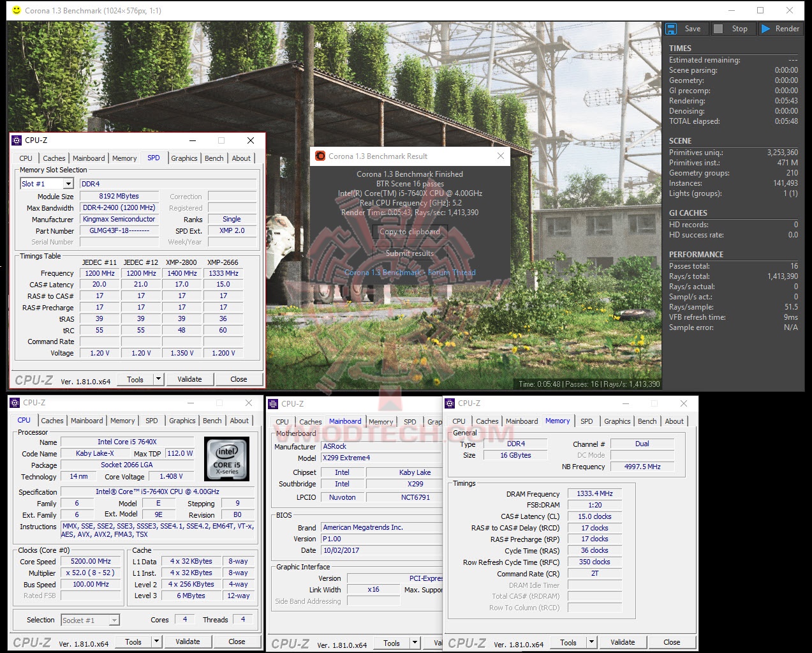This screenshot has width=812, height=653.
Task: Click the CAS# Latency 15.0 clocks value
Action: coord(594,517)
